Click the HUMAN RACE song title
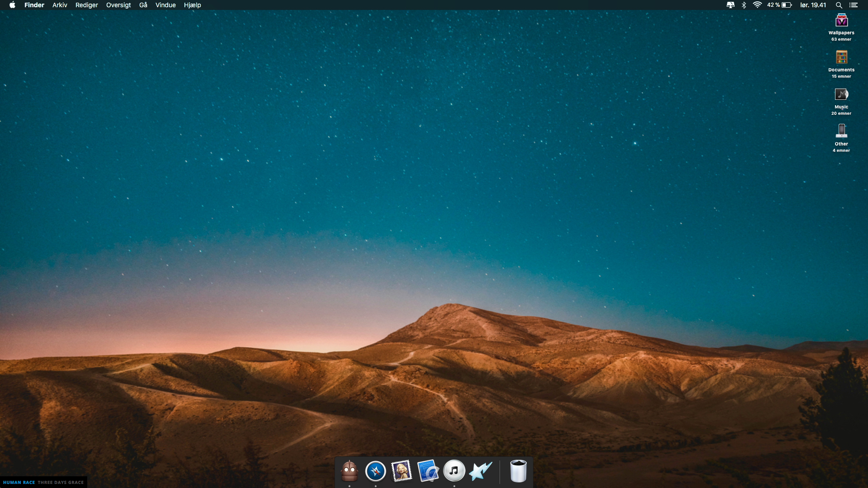The image size is (868, 488). (x=19, y=483)
